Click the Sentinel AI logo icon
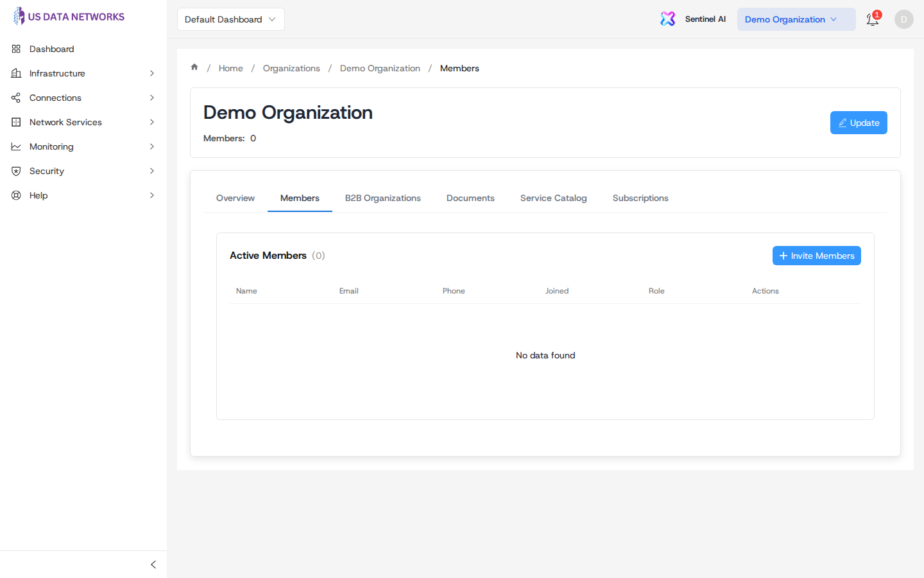This screenshot has width=924, height=578. pos(668,19)
